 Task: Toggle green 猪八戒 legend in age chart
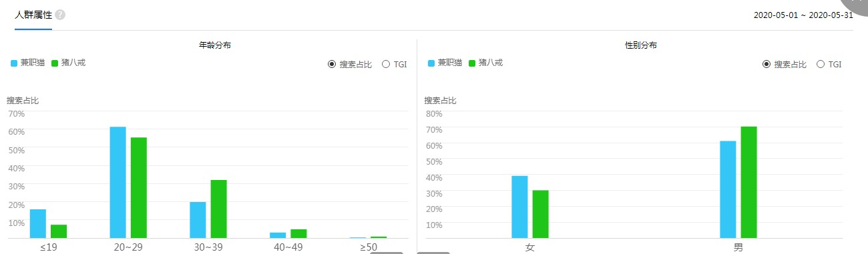68,63
